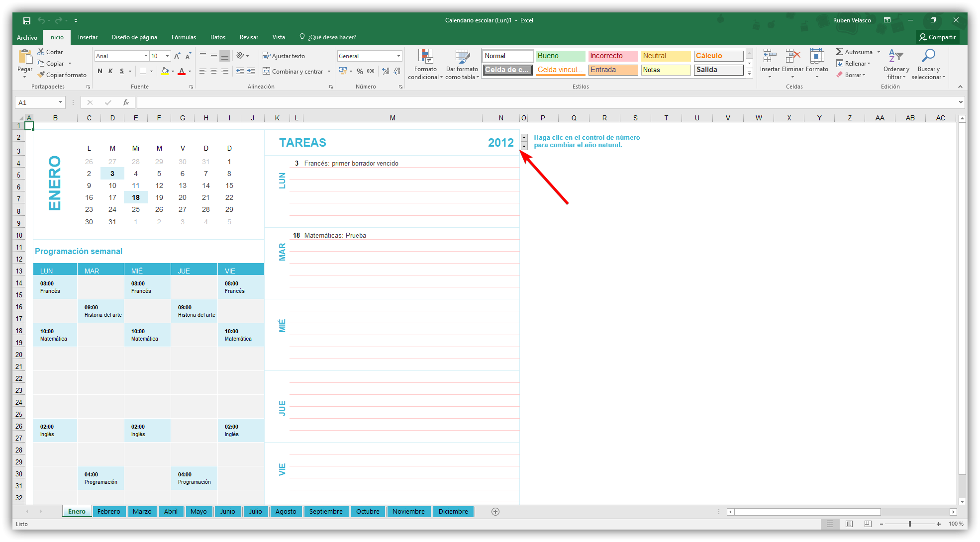Switch to the Septiembre sheet tab
This screenshot has height=542, width=980.
pyautogui.click(x=326, y=511)
